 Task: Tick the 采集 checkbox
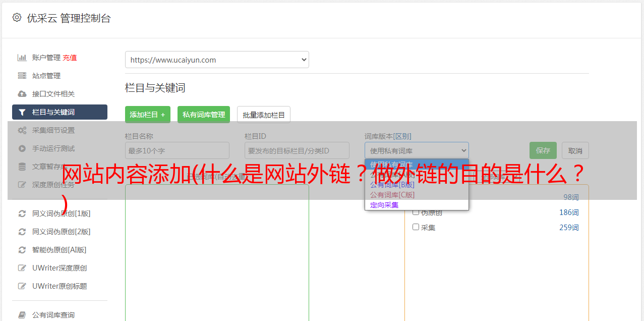tap(416, 227)
